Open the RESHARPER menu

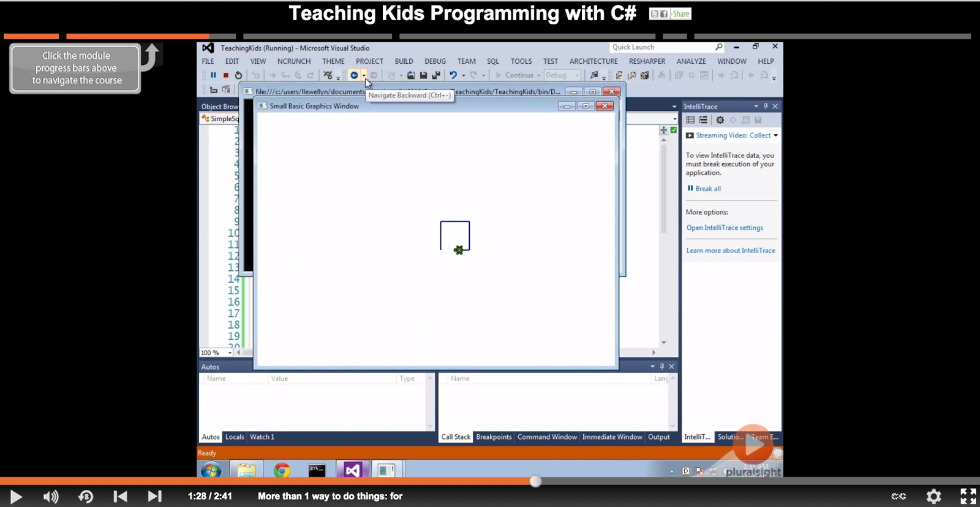click(x=647, y=61)
